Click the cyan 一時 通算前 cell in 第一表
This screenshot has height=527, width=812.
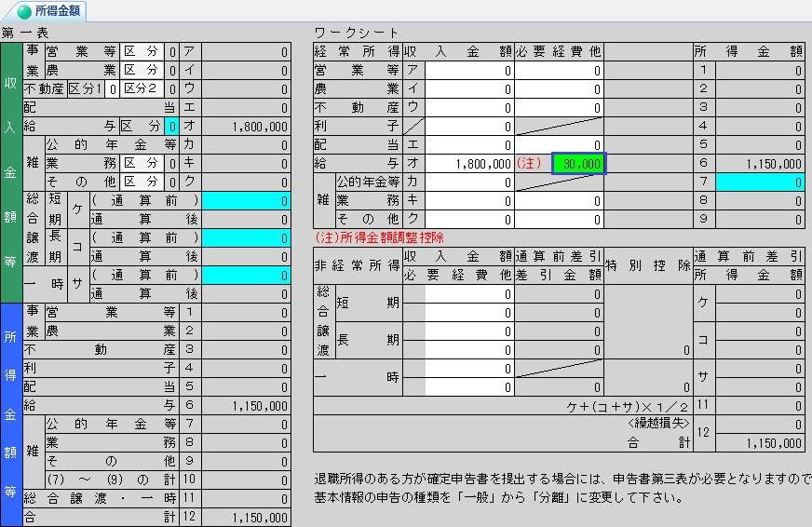tap(245, 276)
